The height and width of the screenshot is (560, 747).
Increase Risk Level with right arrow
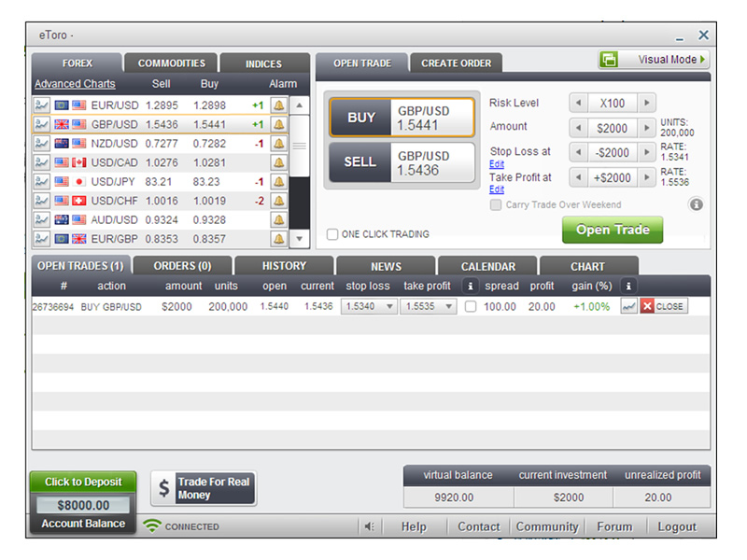point(646,103)
